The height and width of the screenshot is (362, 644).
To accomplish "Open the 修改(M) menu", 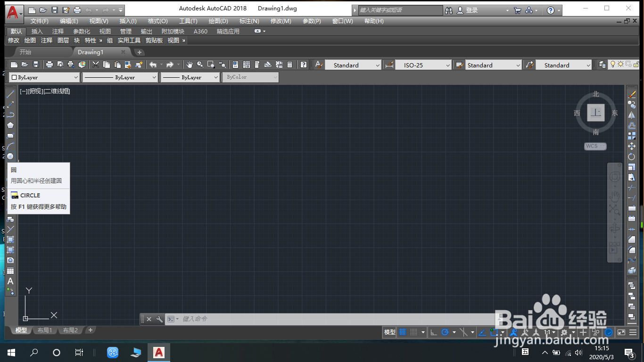I will pos(281,21).
